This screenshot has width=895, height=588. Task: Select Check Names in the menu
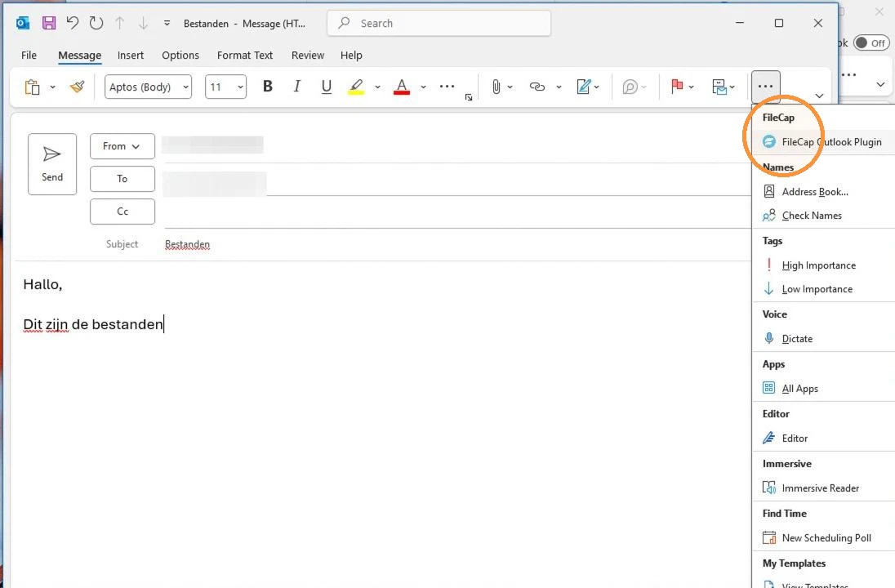[824, 216]
